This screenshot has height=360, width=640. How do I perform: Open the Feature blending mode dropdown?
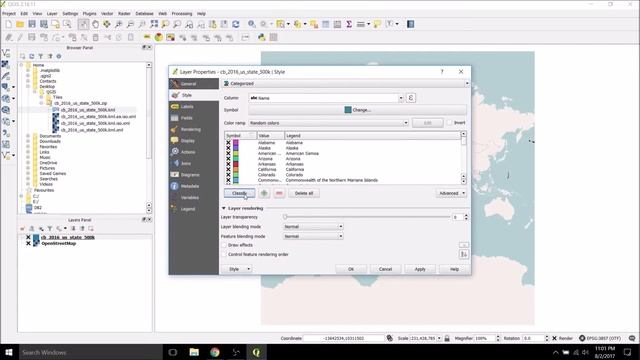[x=313, y=236]
